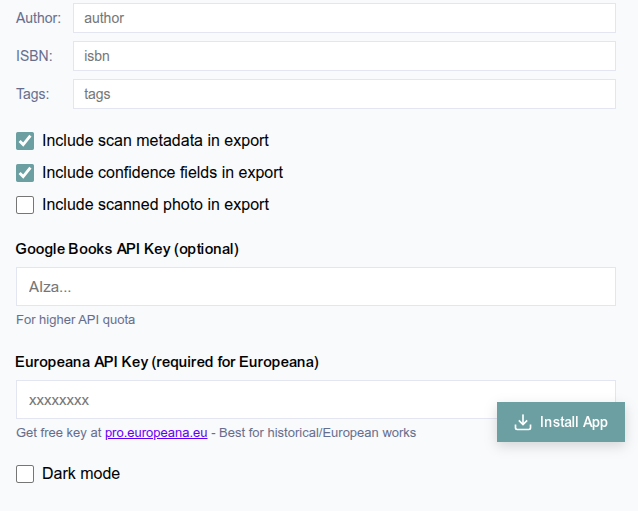Disable Include confidence fields in export checkbox
Screen dimensions: 638x511
pos(25,173)
